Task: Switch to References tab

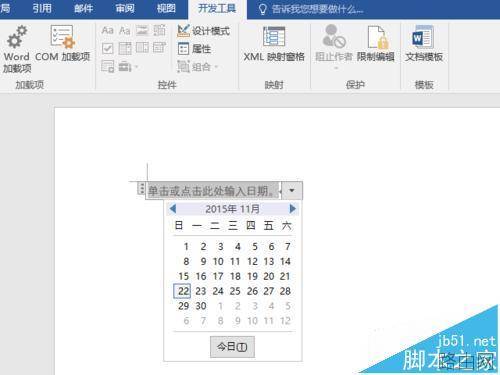Action: click(42, 8)
